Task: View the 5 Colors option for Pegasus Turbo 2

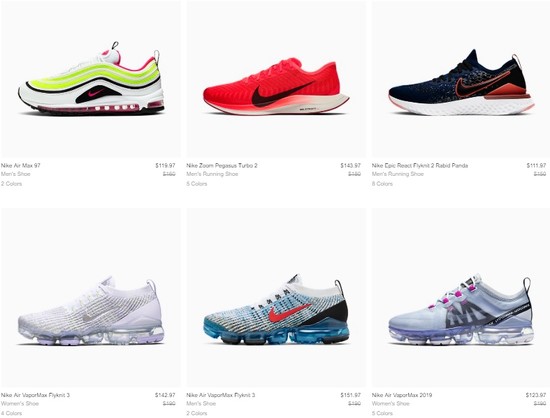Action: pyautogui.click(x=197, y=184)
